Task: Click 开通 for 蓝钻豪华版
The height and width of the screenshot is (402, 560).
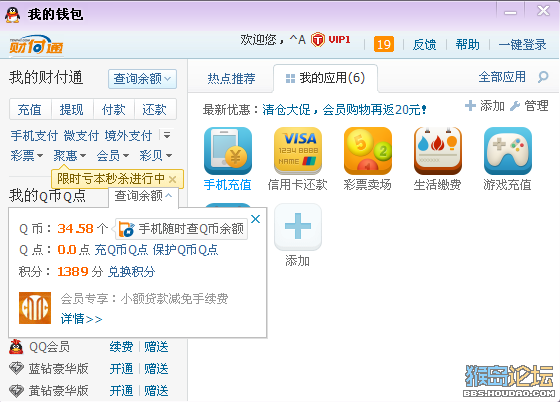Action: (121, 369)
